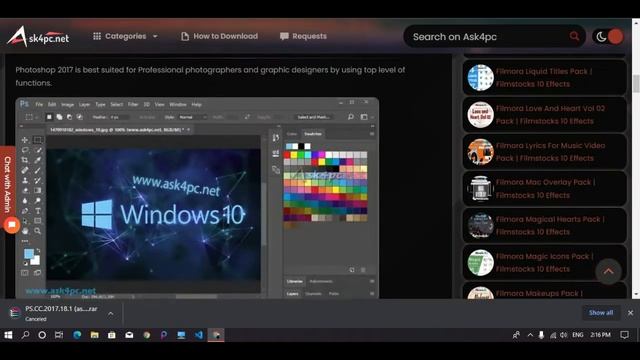
Task: Toggle the dark mode switch
Action: click(609, 37)
